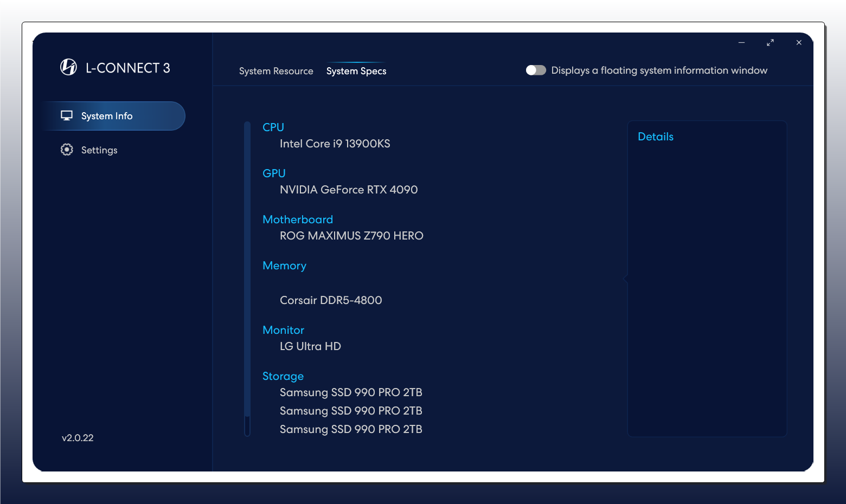Viewport: 846px width, 504px height.
Task: Click the Storage section heading
Action: pyautogui.click(x=283, y=376)
